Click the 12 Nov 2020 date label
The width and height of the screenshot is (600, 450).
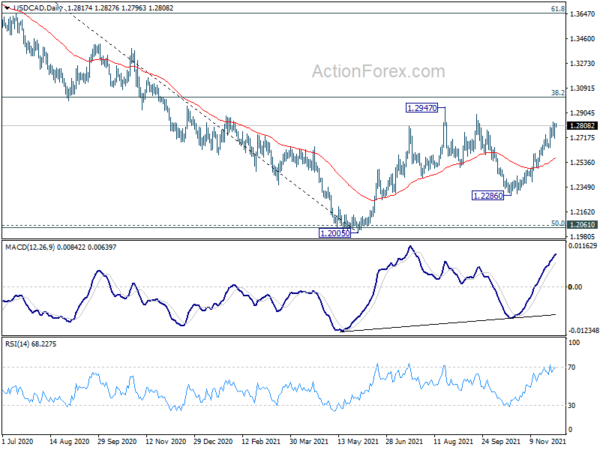(x=165, y=442)
